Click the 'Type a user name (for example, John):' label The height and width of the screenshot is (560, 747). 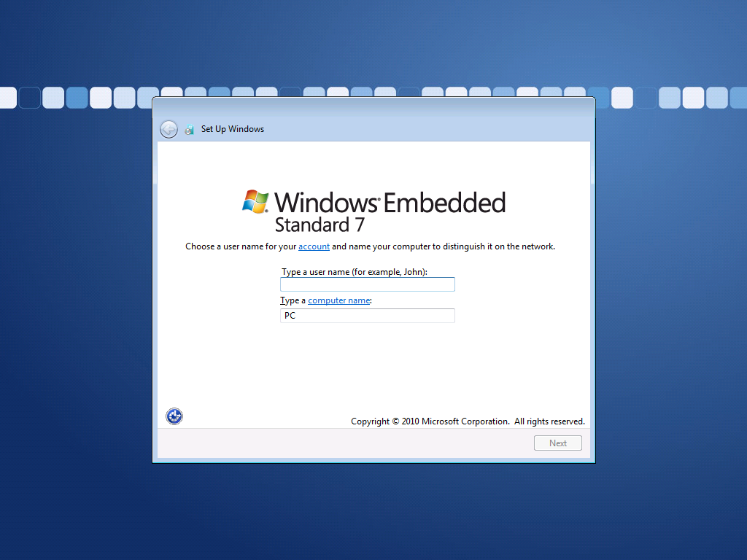(355, 272)
